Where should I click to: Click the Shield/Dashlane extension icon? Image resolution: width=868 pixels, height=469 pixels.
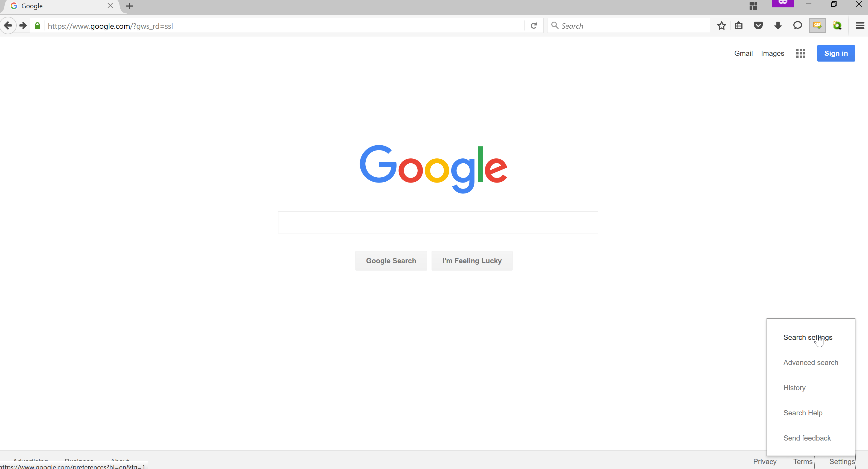[758, 26]
